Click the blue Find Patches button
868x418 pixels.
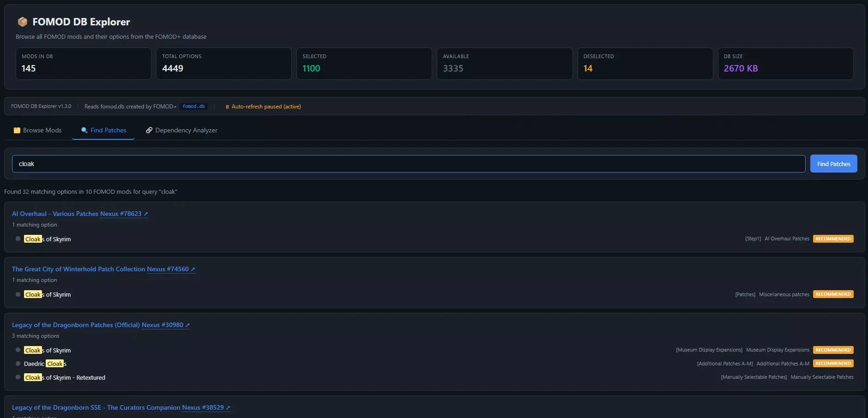[x=833, y=164]
